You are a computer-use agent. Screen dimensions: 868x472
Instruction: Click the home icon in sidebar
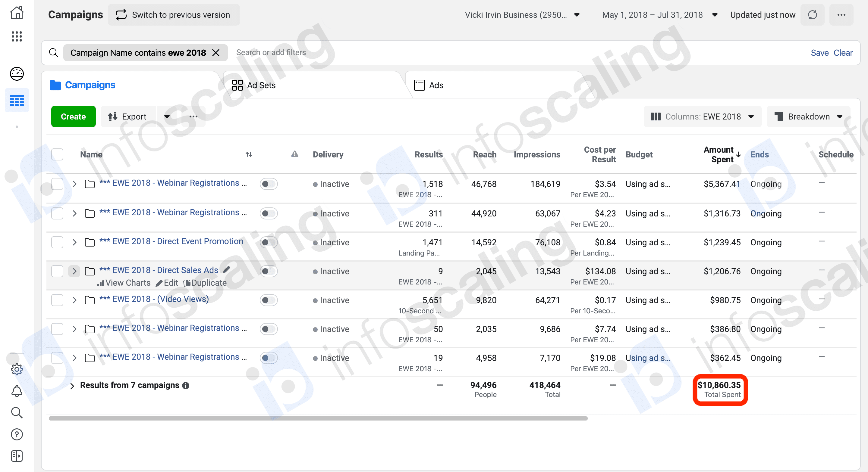tap(17, 13)
